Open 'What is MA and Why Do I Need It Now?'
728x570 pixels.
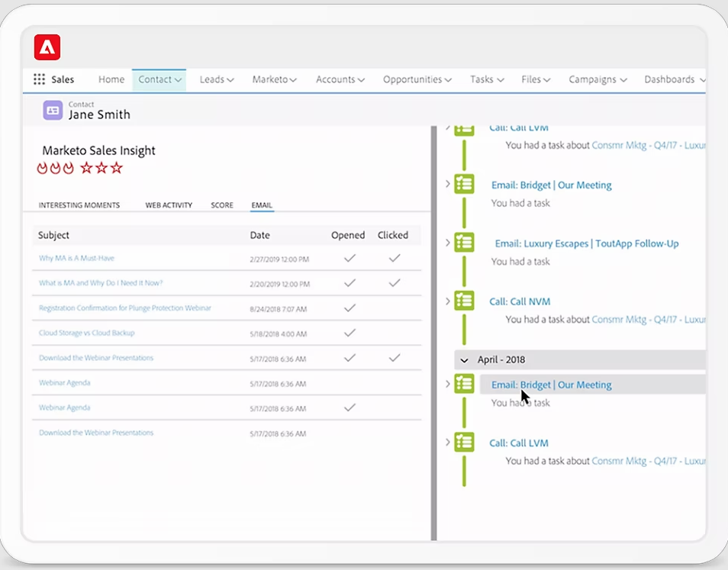101,283
